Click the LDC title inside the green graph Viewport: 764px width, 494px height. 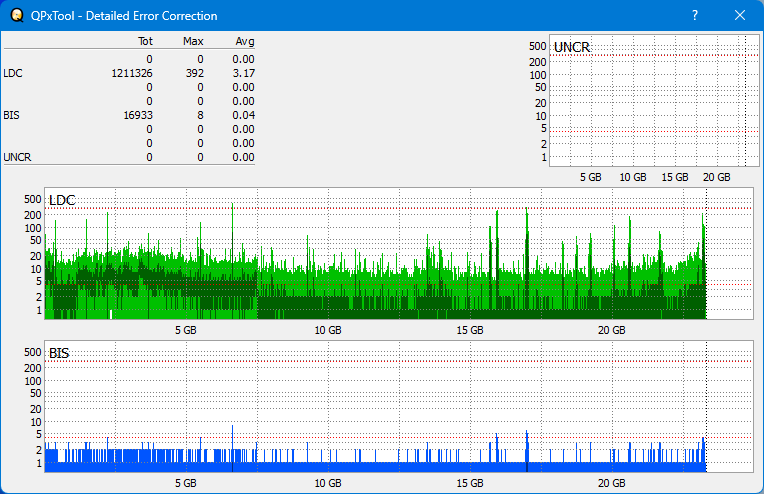(x=62, y=201)
